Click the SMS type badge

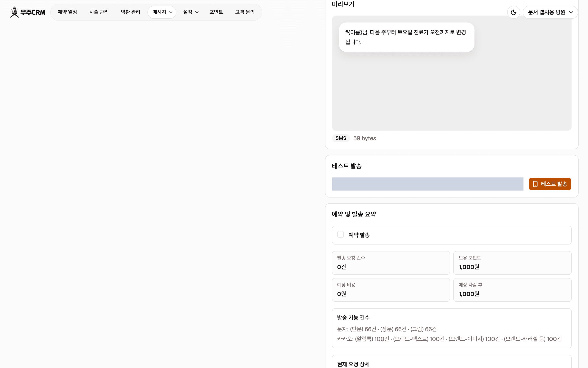[341, 138]
